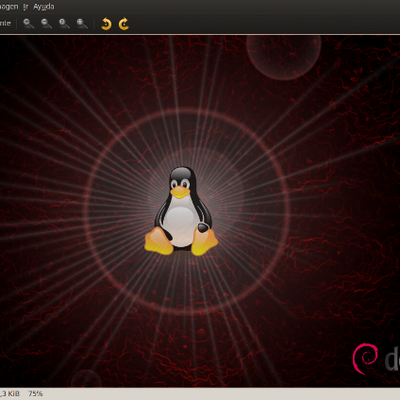Screen dimensions: 400x400
Task: Open the Ir menu
Action: (26, 7)
